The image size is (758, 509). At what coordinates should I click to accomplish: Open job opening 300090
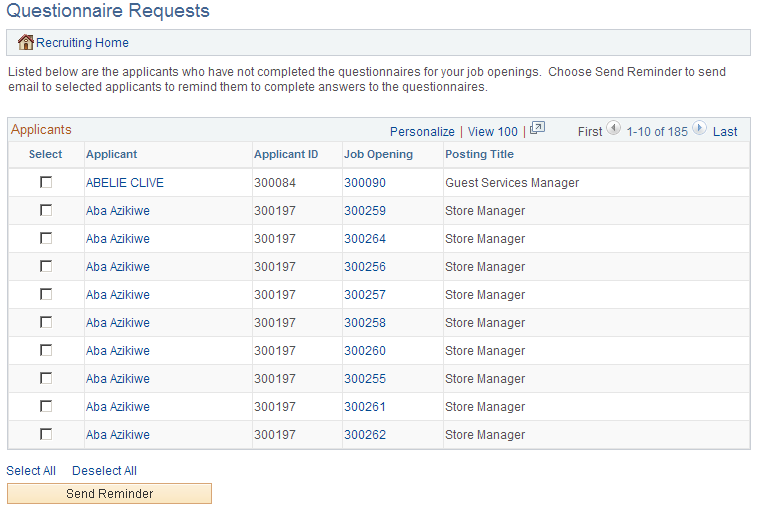point(365,183)
